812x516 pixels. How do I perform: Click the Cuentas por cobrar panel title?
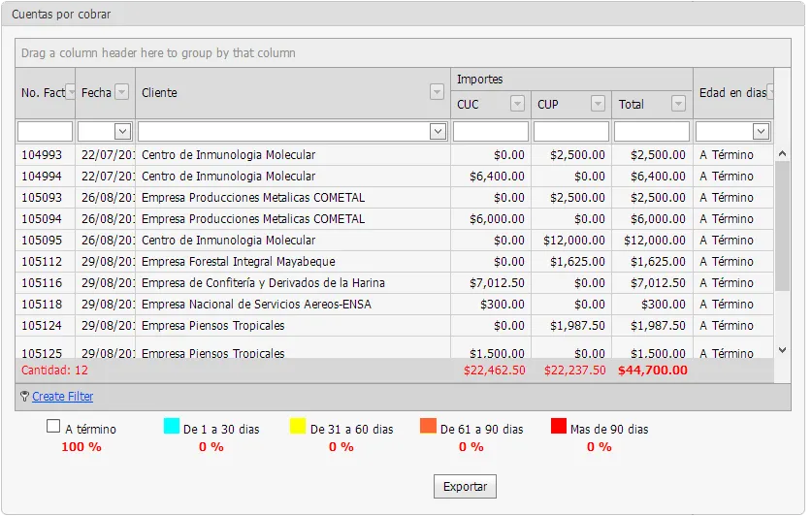[x=61, y=14]
